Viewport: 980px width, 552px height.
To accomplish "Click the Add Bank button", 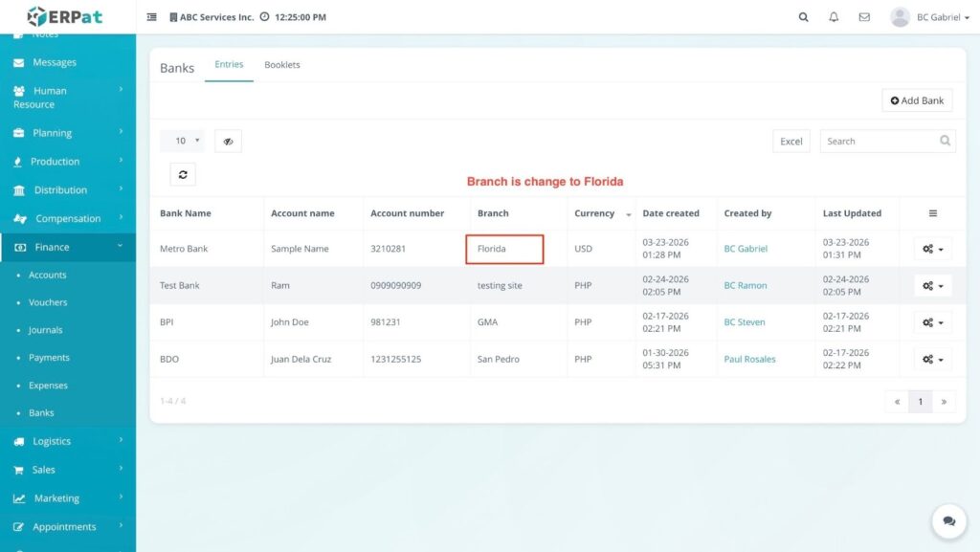I will (x=916, y=100).
